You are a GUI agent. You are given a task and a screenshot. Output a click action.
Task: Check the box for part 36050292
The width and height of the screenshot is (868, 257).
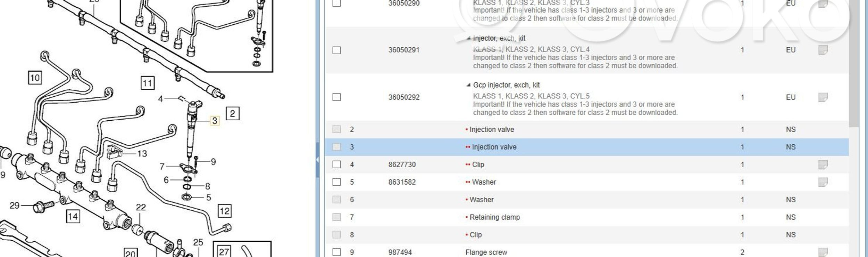336,97
